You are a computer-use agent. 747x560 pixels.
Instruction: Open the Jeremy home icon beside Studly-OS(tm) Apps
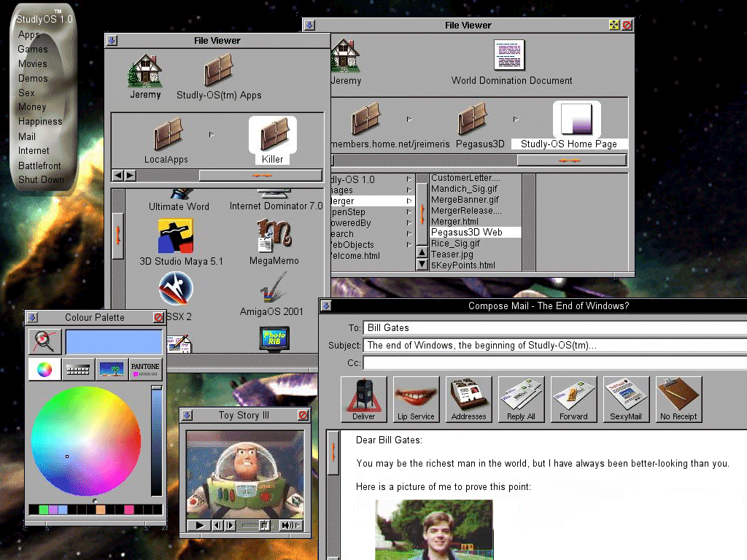point(145,71)
